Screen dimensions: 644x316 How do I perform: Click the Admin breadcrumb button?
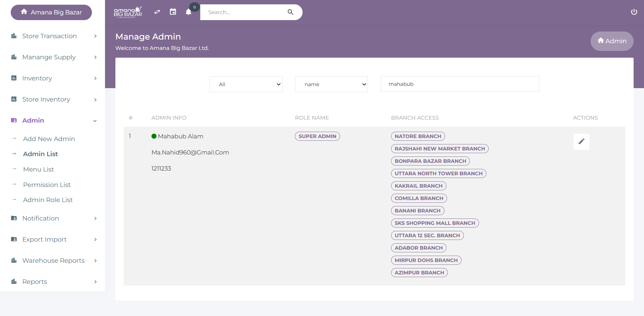tap(612, 41)
